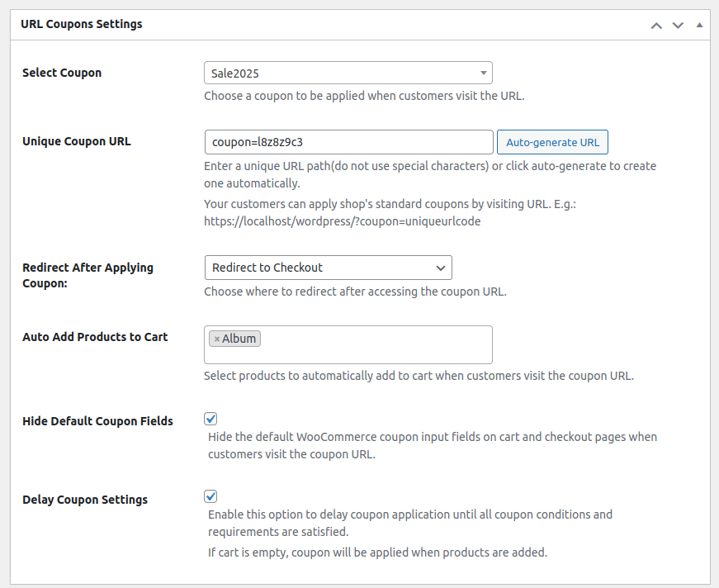Move URL Coupons Settings panel down

pos(678,25)
